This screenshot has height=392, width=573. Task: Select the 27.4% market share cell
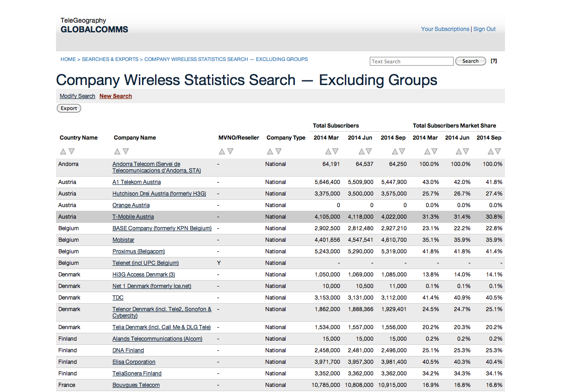tap(494, 194)
